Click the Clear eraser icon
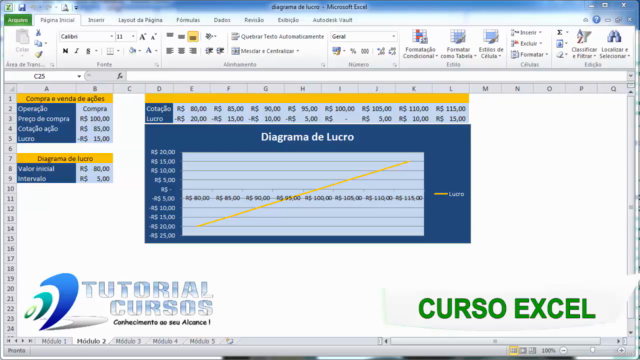This screenshot has width=640, height=360. [x=560, y=54]
